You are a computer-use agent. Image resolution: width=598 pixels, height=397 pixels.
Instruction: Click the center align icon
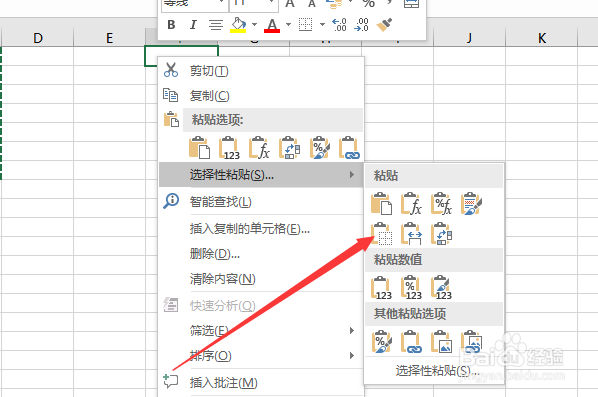[216, 25]
